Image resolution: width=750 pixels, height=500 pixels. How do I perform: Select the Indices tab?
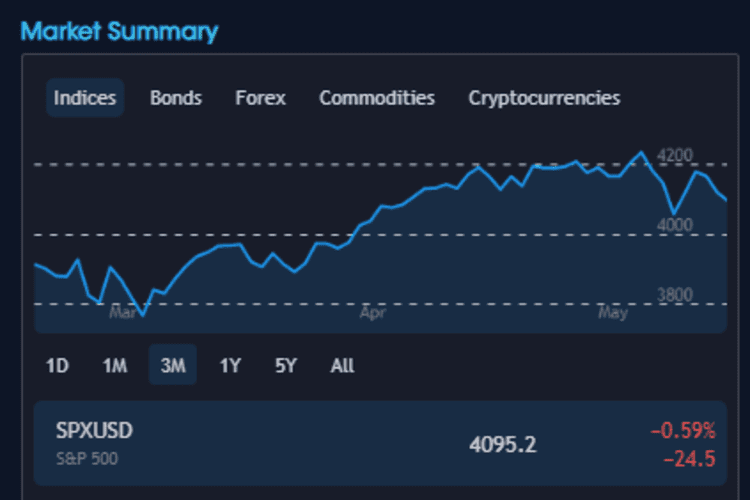85,98
